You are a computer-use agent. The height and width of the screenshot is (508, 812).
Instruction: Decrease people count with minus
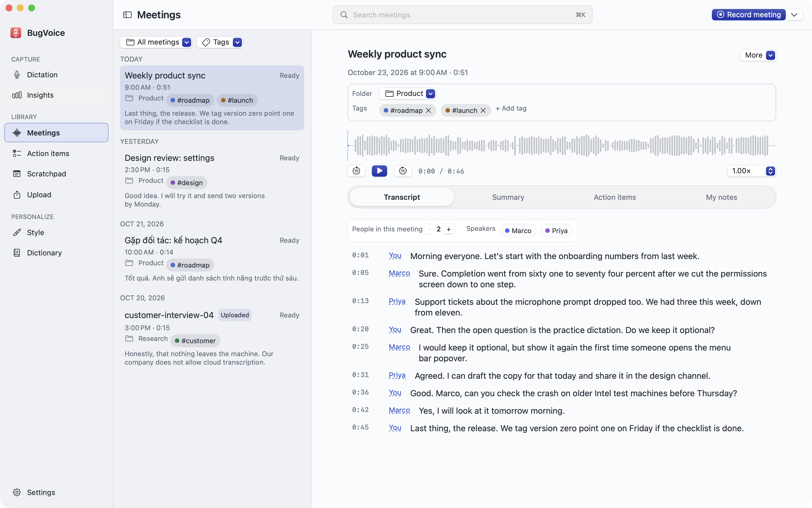429,229
